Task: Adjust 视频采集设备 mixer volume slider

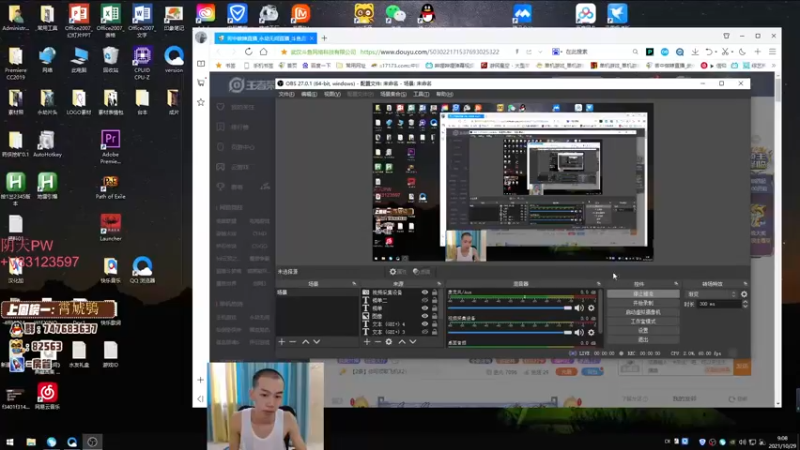Action: click(510, 332)
